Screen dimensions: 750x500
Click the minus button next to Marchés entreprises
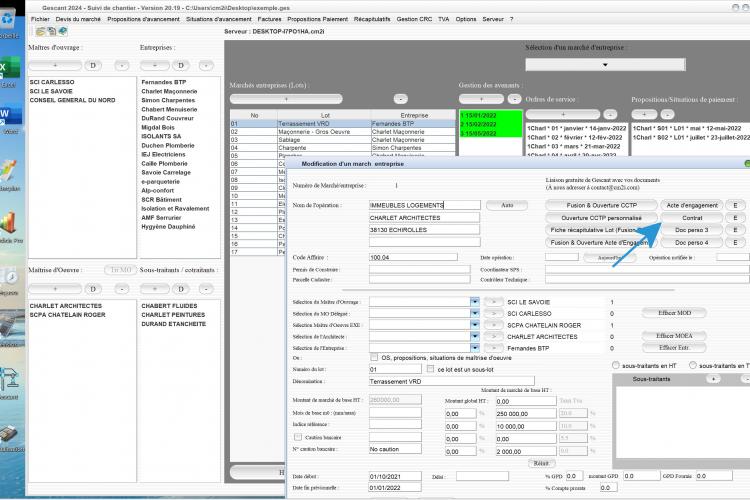[x=400, y=99]
